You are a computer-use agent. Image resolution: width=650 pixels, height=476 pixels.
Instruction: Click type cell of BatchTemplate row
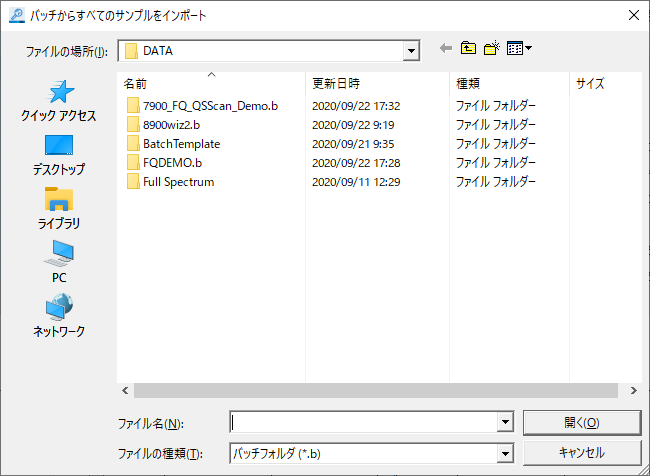pos(496,144)
